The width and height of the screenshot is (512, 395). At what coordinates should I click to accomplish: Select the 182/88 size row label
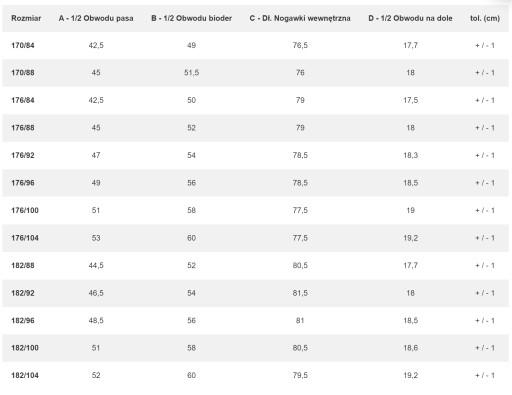coord(23,265)
